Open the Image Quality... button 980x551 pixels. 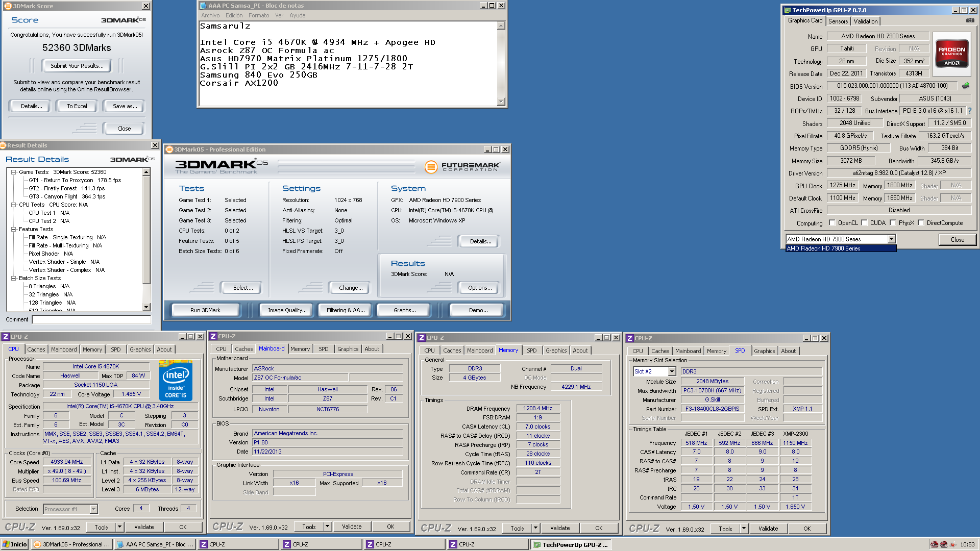click(287, 310)
